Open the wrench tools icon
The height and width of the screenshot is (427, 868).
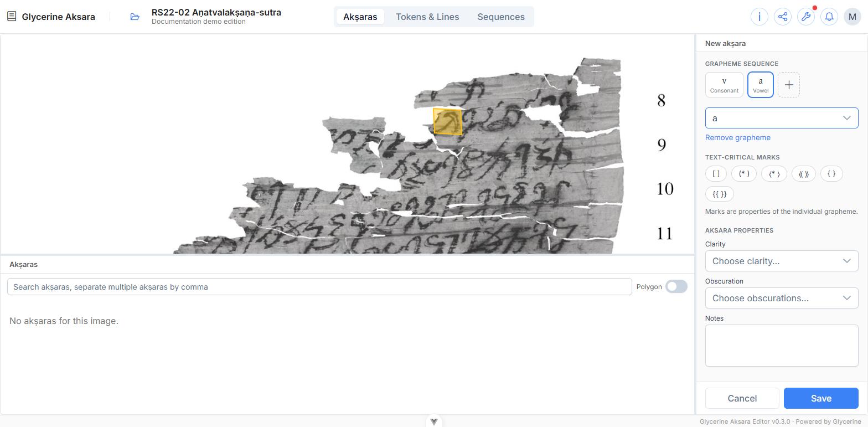click(x=806, y=17)
